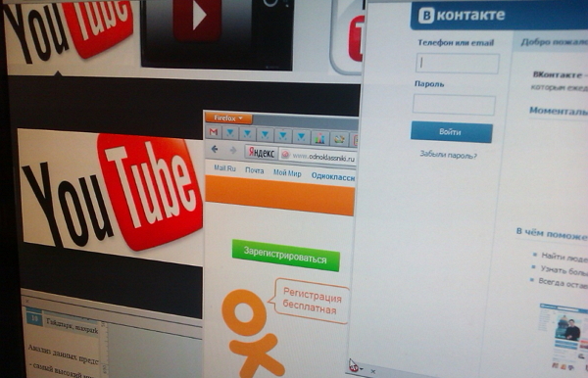Select the Одноклассники tab link
This screenshot has height=378, width=588.
coord(333,177)
